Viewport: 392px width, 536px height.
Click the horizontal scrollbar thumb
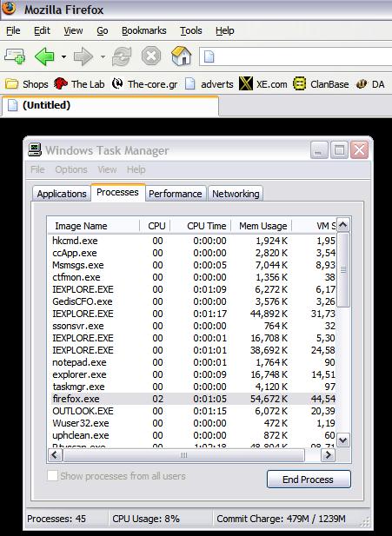[x=183, y=455]
